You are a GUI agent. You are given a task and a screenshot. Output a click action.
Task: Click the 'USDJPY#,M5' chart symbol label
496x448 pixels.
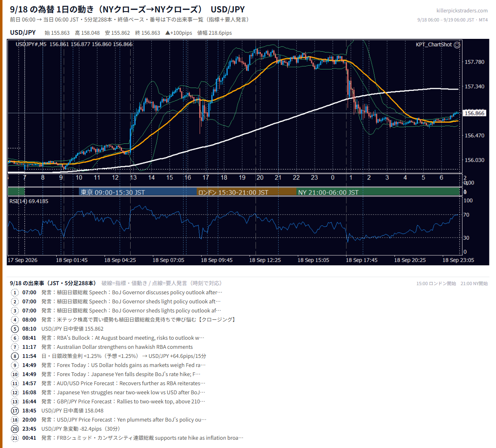[31, 44]
